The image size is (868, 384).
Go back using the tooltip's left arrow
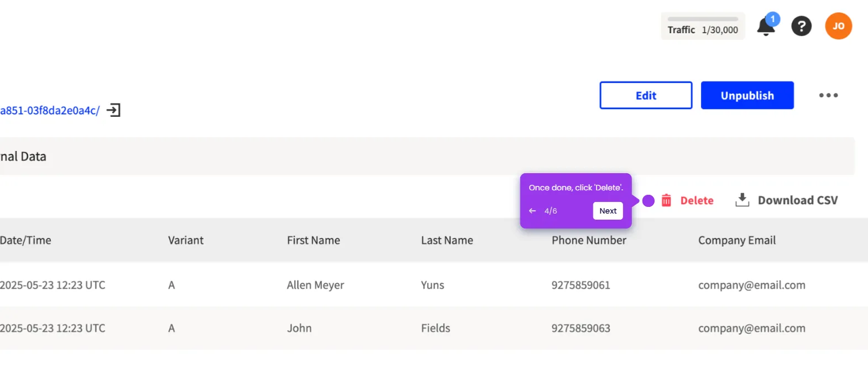click(x=532, y=211)
